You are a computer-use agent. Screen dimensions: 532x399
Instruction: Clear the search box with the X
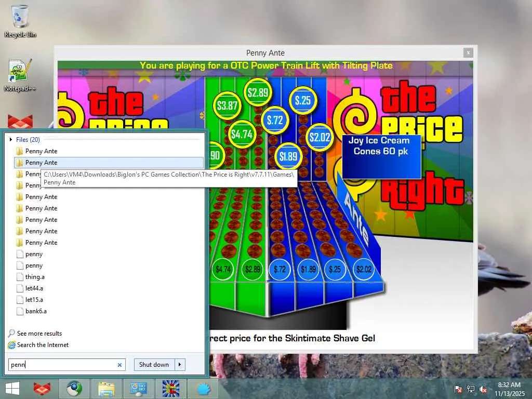point(119,365)
